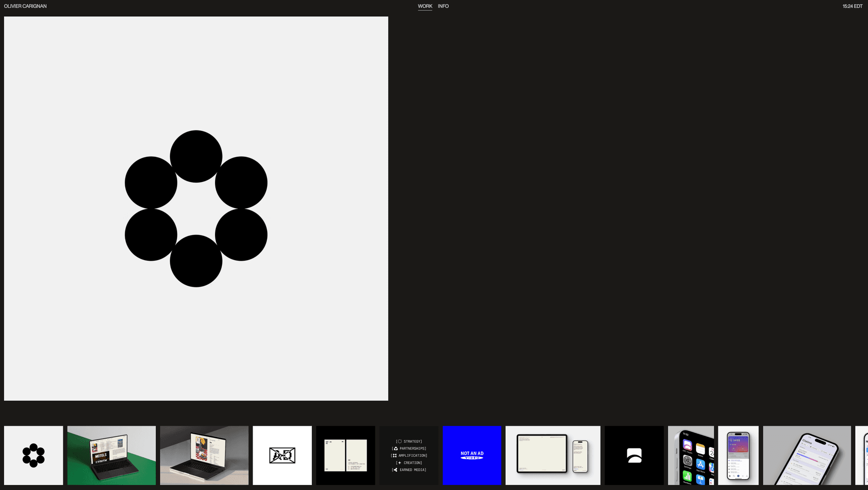Switch to the INFO tab
This screenshot has width=868, height=490.
tap(443, 6)
